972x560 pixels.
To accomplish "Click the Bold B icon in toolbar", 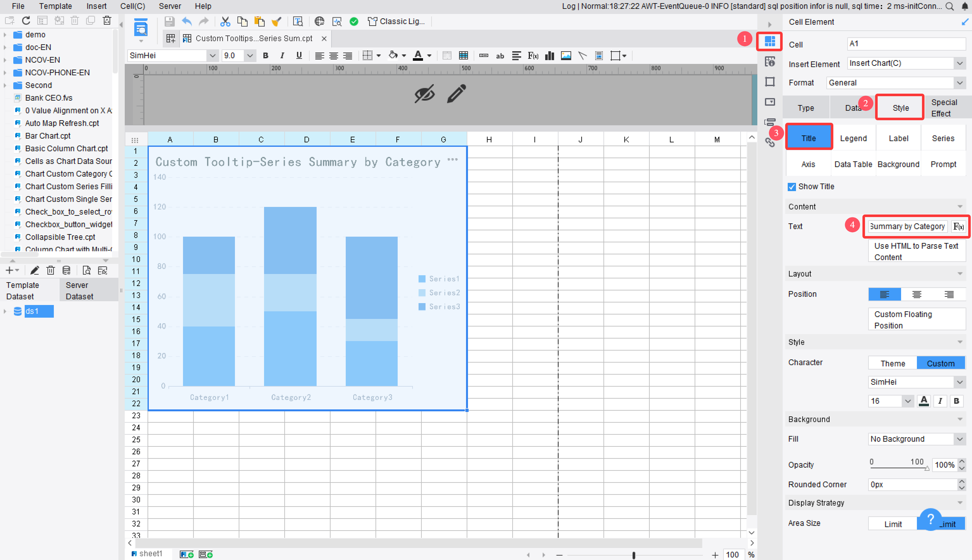I will click(x=266, y=56).
